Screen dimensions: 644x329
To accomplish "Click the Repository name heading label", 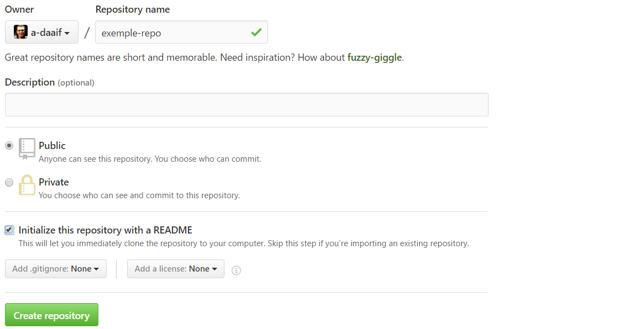I will point(133,9).
